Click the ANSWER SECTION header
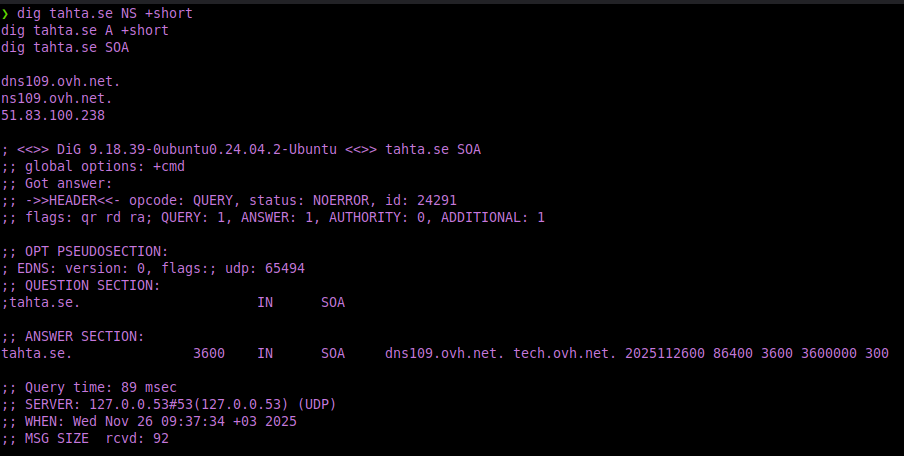Image resolution: width=904 pixels, height=456 pixels. coord(73,336)
